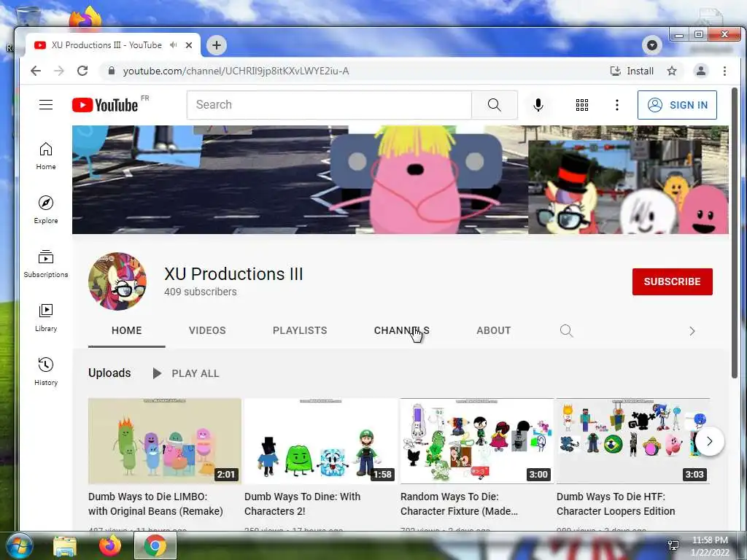This screenshot has height=560, width=747.
Task: Go to Home in the sidebar
Action: click(46, 156)
